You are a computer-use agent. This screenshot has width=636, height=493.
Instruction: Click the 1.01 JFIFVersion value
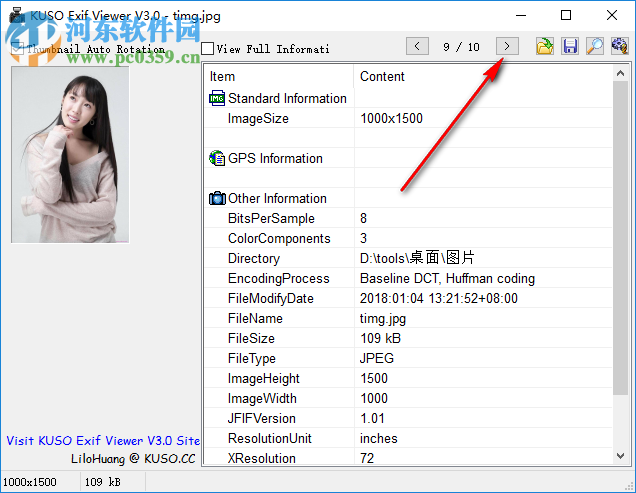(372, 418)
